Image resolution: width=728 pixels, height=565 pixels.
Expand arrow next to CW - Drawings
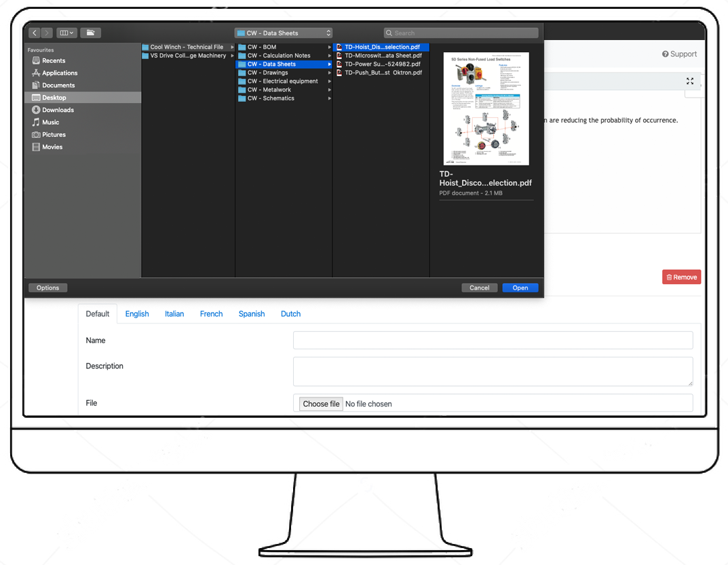[x=329, y=73]
